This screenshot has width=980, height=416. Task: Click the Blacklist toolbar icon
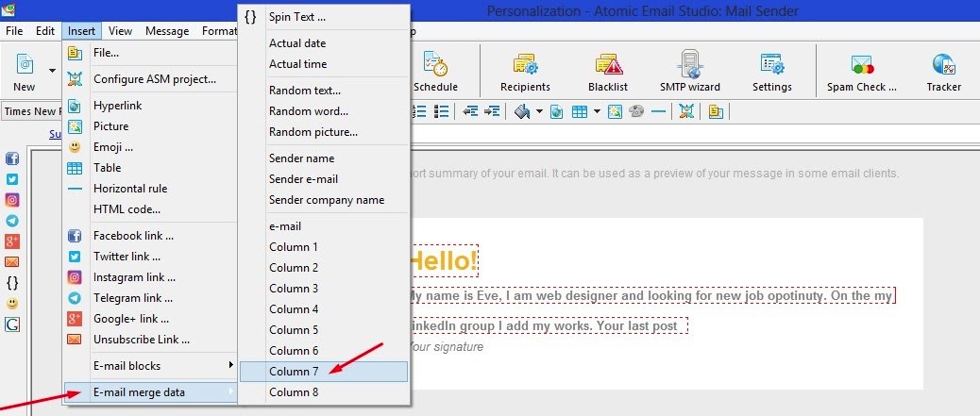pos(607,72)
